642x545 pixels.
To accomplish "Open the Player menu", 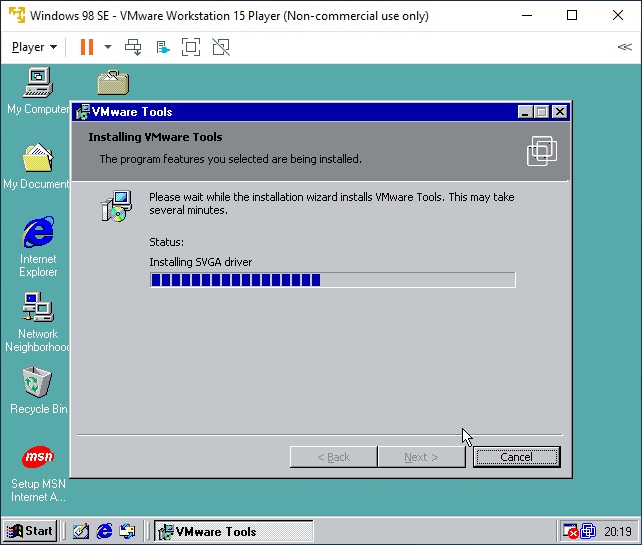I will pyautogui.click(x=34, y=47).
